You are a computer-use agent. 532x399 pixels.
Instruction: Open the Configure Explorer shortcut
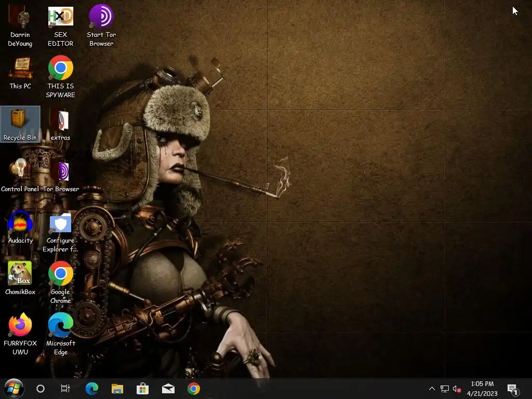pos(60,232)
